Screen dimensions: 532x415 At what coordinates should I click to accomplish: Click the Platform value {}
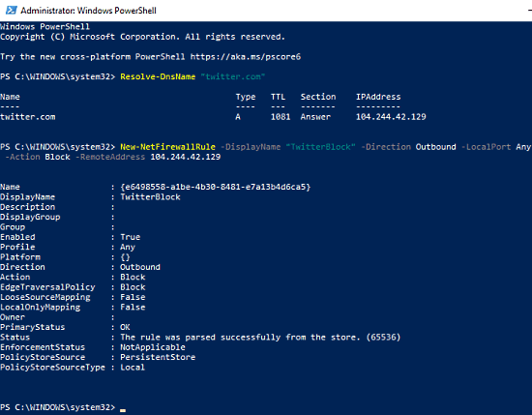[x=125, y=257]
